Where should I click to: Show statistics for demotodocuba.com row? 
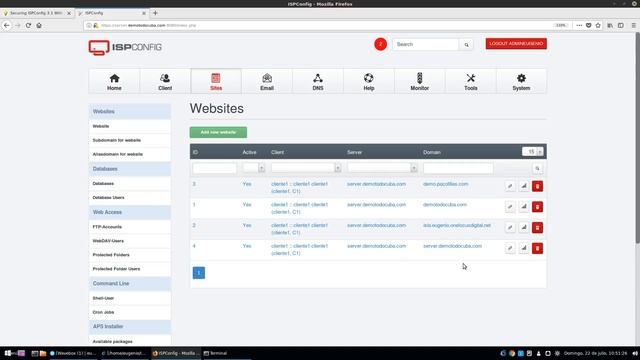point(524,207)
